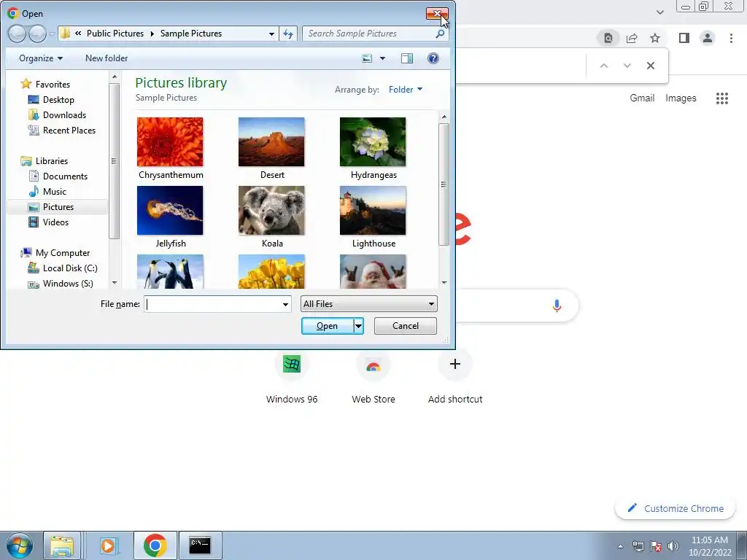Select the Chrysanthemum picture
The height and width of the screenshot is (560, 747).
click(170, 149)
